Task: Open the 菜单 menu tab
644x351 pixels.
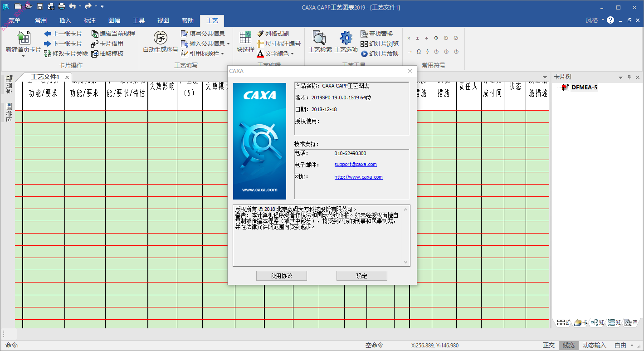Action: (15, 20)
